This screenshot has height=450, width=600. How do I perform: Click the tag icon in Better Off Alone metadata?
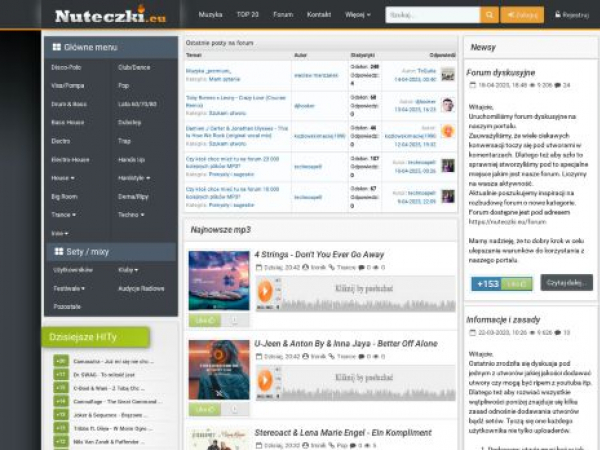click(331, 356)
